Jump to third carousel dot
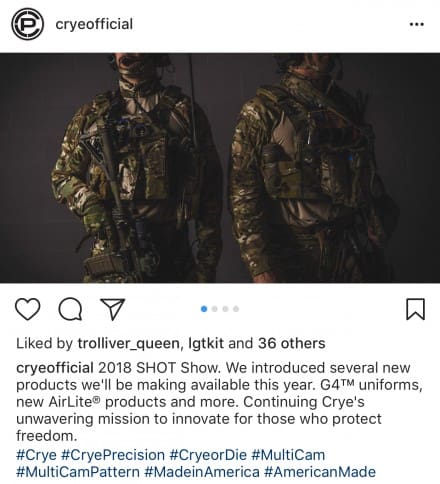The height and width of the screenshot is (484, 440). click(x=225, y=309)
